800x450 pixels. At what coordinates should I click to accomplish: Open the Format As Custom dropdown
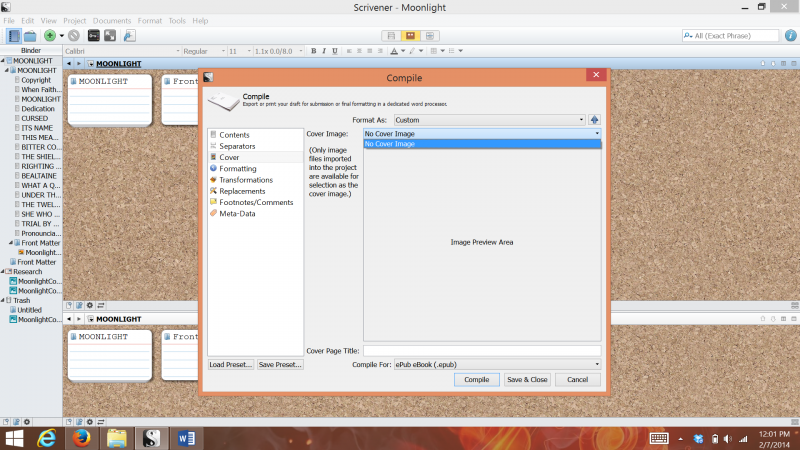[x=489, y=120]
